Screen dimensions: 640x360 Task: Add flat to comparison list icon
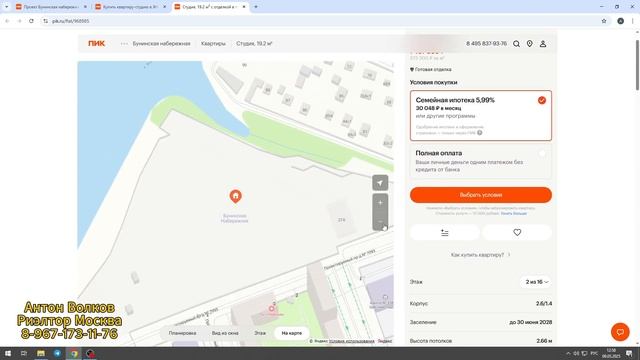444,233
